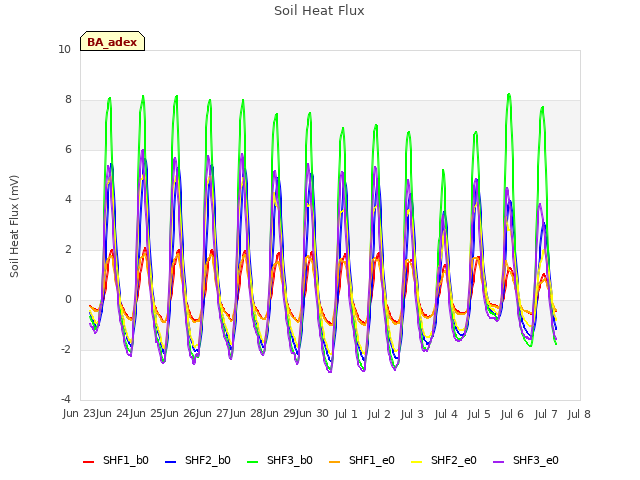This screenshot has height=480, width=640.
Task: Toggle the SHF3_b0 legend entry
Action: coord(280,460)
